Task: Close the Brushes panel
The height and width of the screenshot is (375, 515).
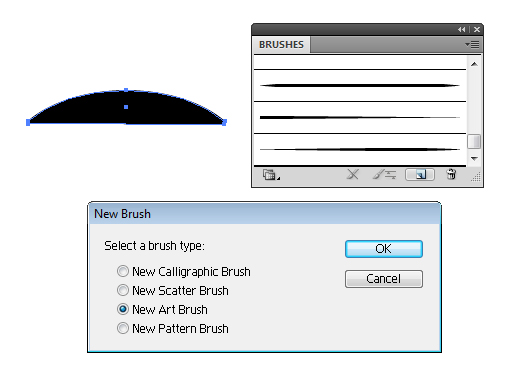Action: coord(477,30)
